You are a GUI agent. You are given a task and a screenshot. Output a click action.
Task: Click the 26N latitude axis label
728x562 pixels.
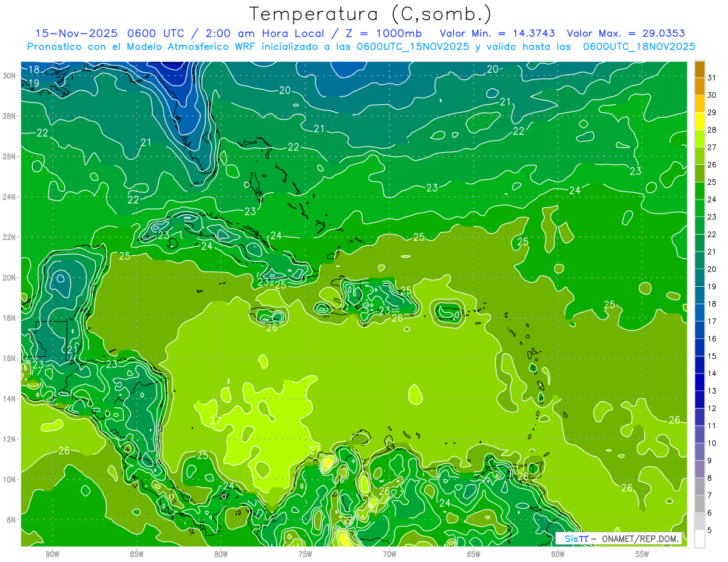point(8,156)
